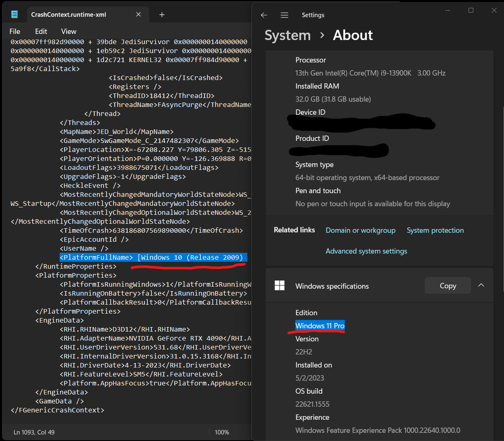Click the GameMode SwGameMode_C line
This screenshot has width=504, height=441.
coord(149,140)
